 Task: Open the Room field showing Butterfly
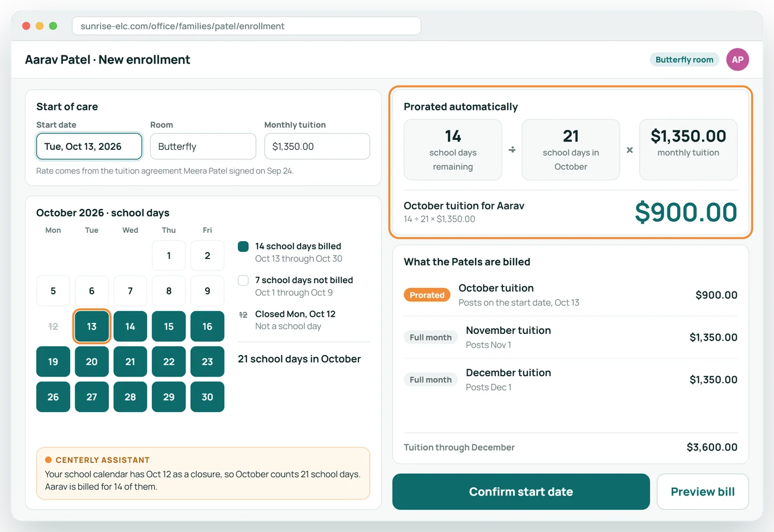pyautogui.click(x=203, y=147)
